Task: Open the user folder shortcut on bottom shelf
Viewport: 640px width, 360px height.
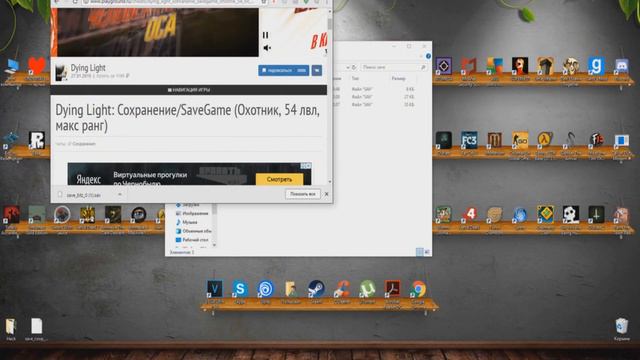Action: [x=291, y=289]
